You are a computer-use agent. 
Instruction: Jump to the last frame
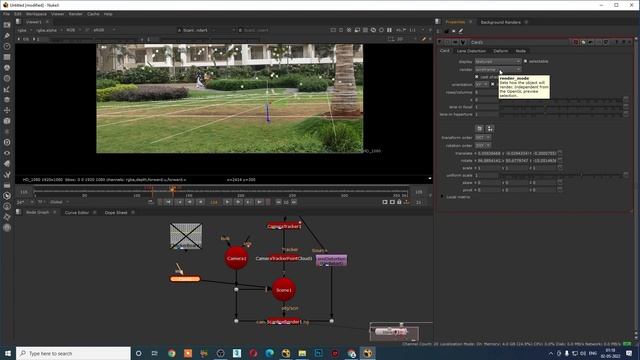[x=260, y=202]
